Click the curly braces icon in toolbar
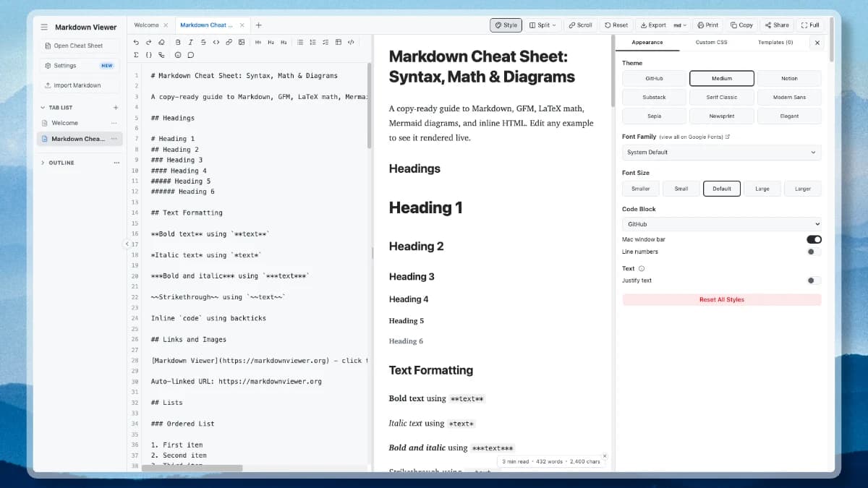The width and height of the screenshot is (868, 488). point(149,54)
